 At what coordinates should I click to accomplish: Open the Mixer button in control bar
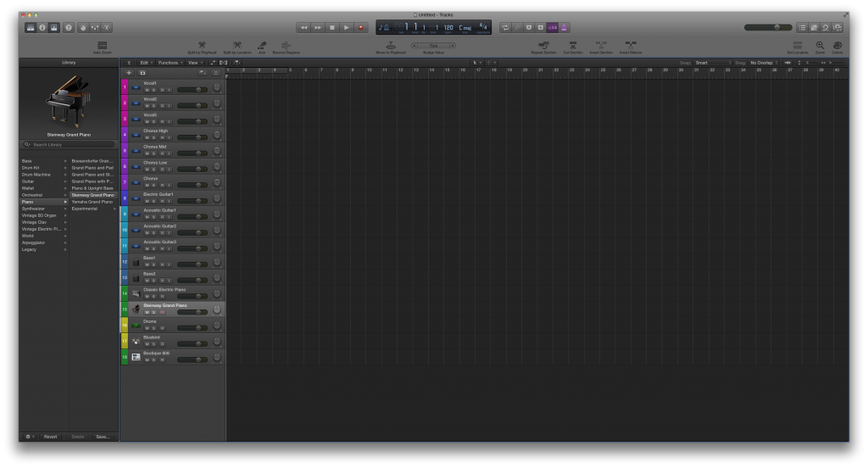coord(95,28)
